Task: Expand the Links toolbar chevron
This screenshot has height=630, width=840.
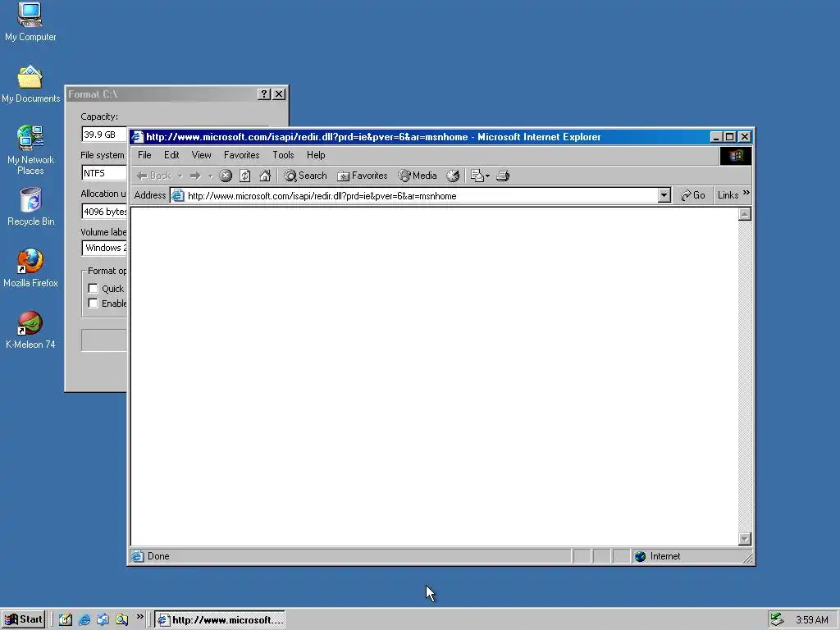Action: [x=746, y=193]
